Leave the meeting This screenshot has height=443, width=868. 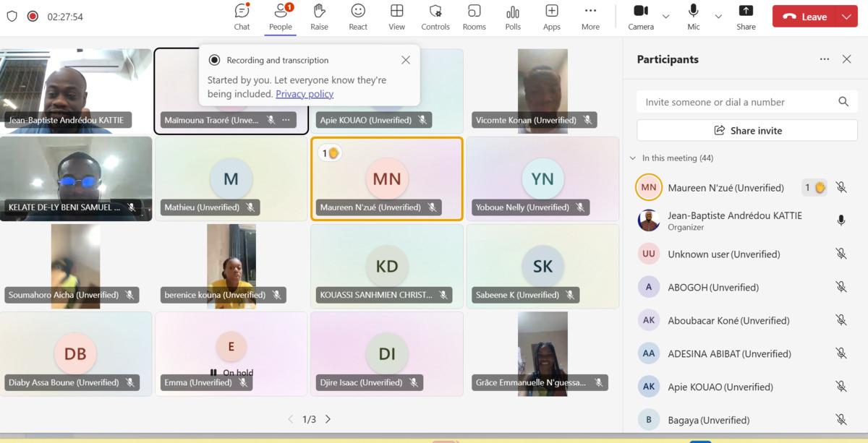(x=804, y=17)
